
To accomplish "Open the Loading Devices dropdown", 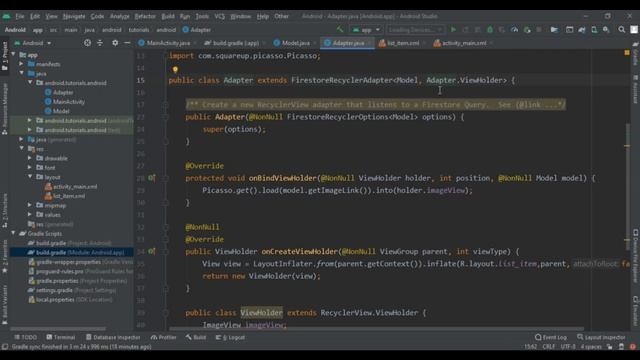I will [x=414, y=30].
